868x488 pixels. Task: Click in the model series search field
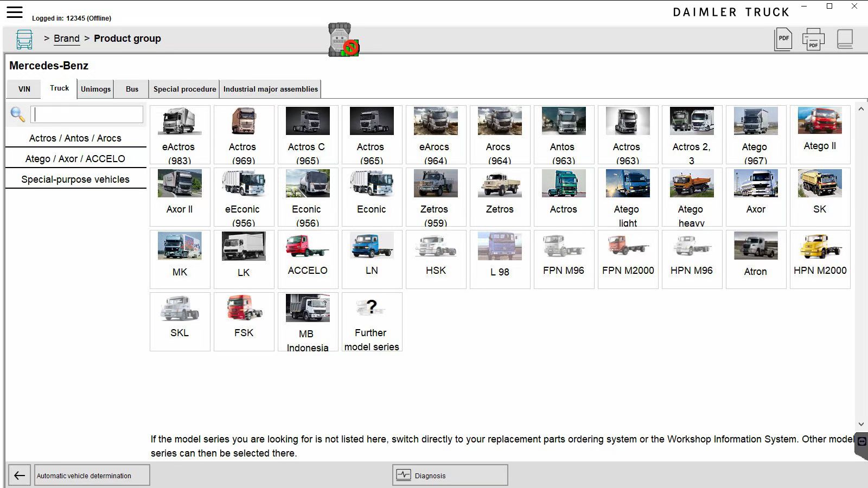click(87, 114)
